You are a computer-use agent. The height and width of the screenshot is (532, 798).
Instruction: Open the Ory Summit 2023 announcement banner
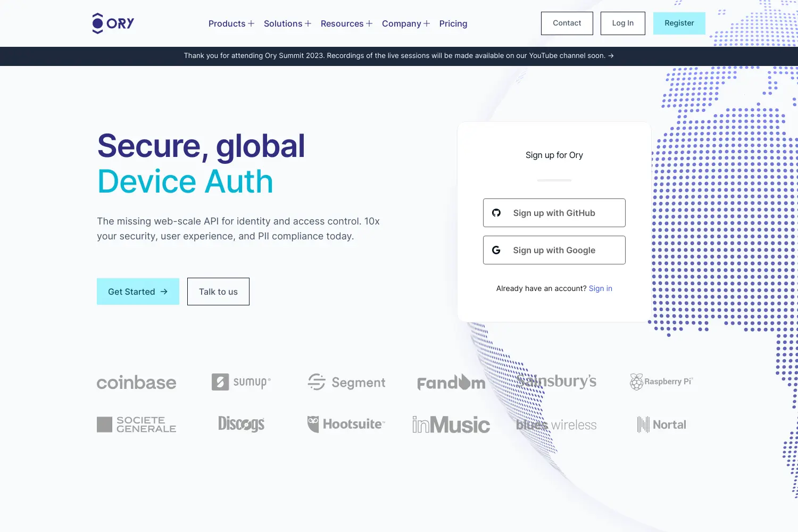tap(399, 56)
